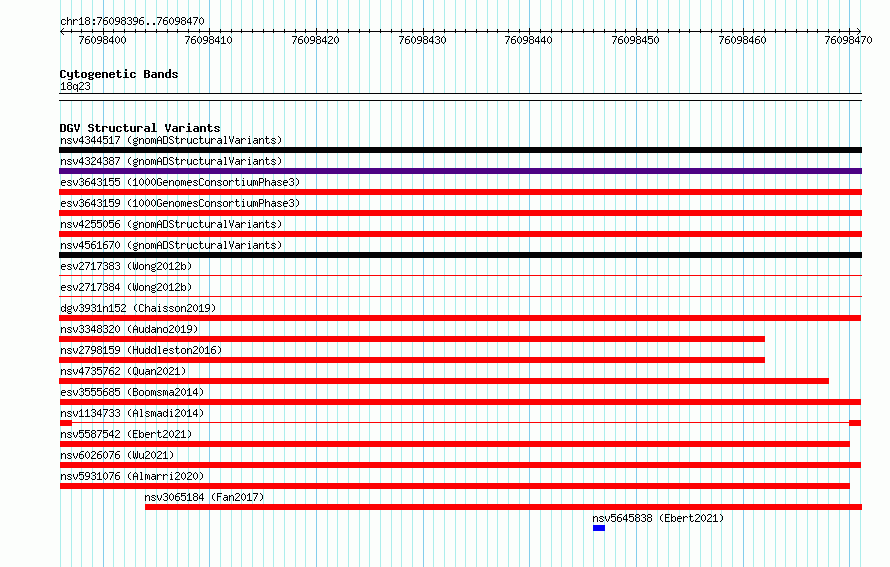Open nsv5931076 Almarri2020 label
The width and height of the screenshot is (890, 567).
[132, 476]
